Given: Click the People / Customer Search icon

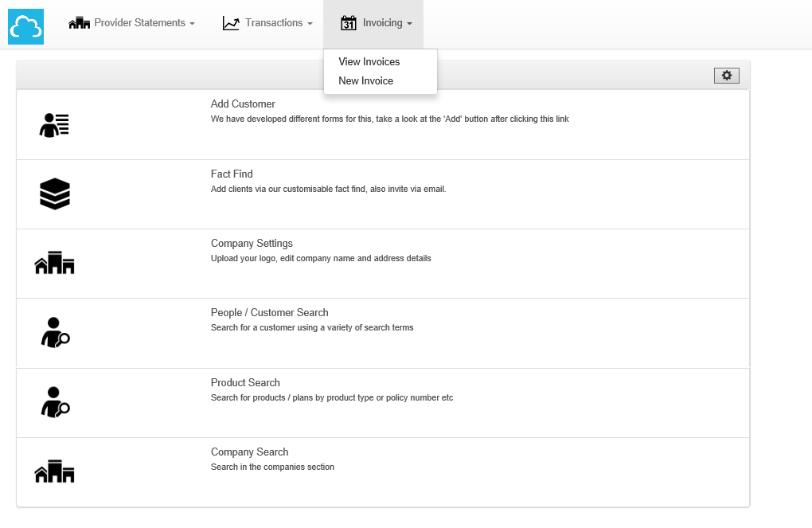Looking at the screenshot, I should pos(55,333).
